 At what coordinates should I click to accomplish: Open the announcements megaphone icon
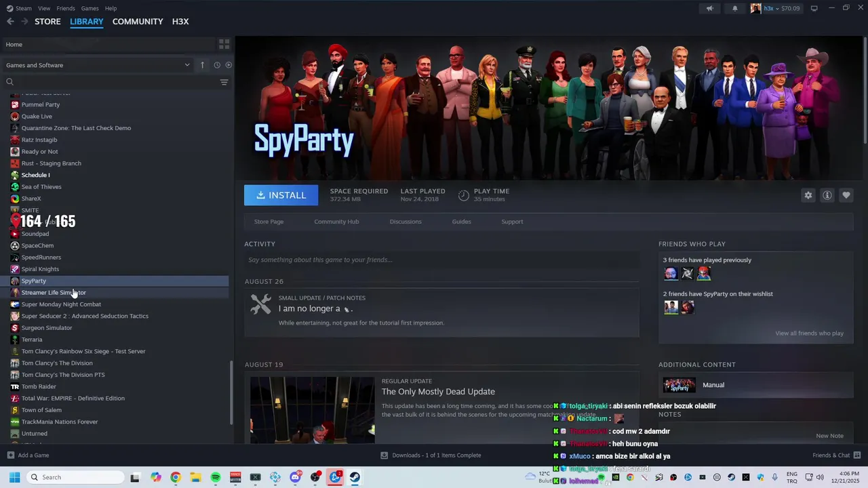[x=709, y=8]
